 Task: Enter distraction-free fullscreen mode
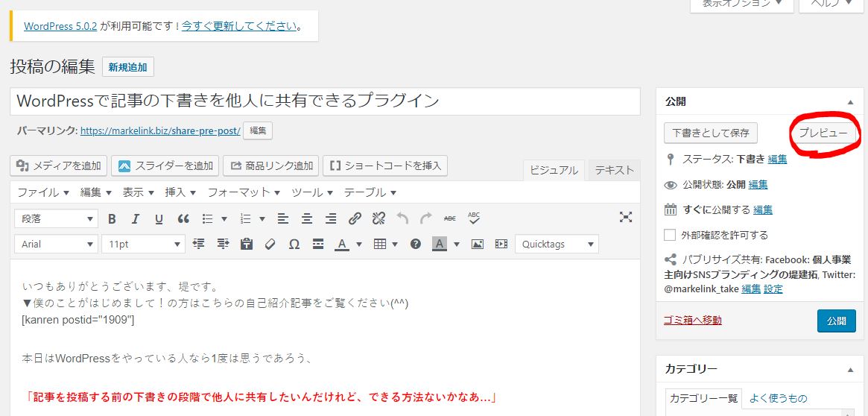(626, 217)
